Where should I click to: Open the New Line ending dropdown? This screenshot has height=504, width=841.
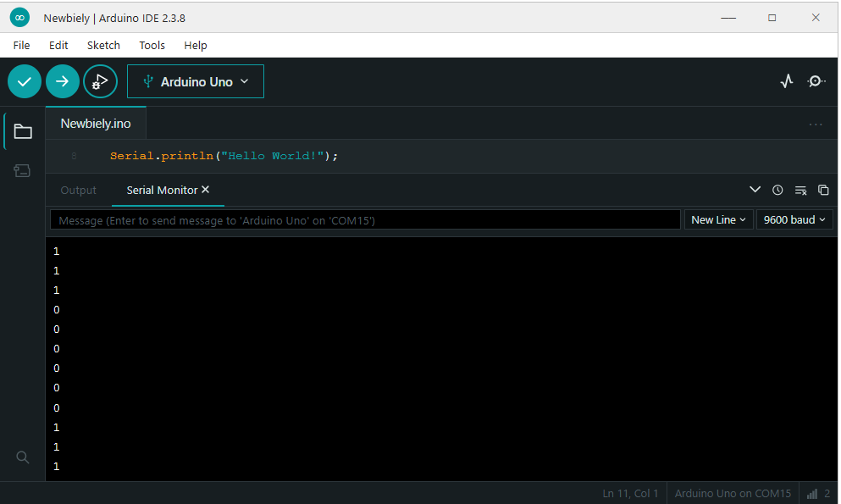pos(718,220)
